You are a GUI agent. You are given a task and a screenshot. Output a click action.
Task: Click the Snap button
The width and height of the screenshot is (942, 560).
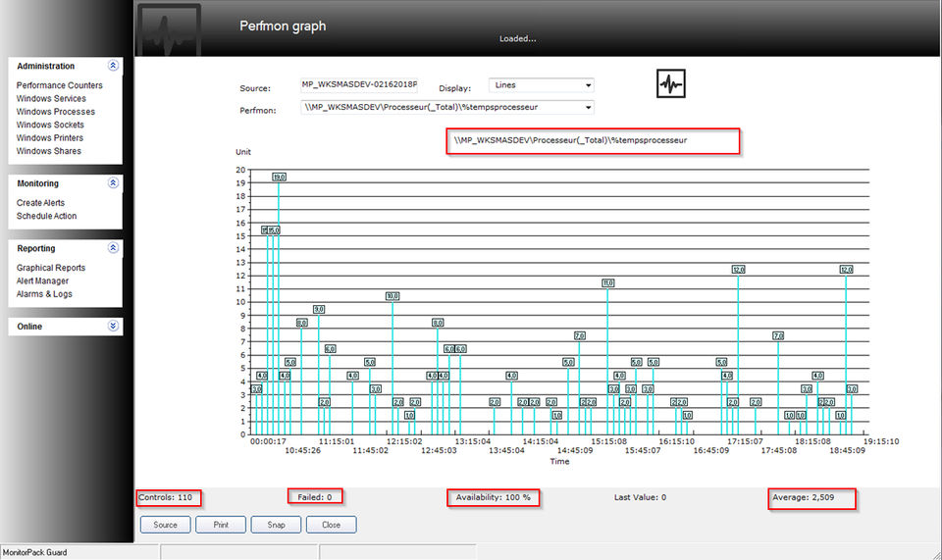276,525
